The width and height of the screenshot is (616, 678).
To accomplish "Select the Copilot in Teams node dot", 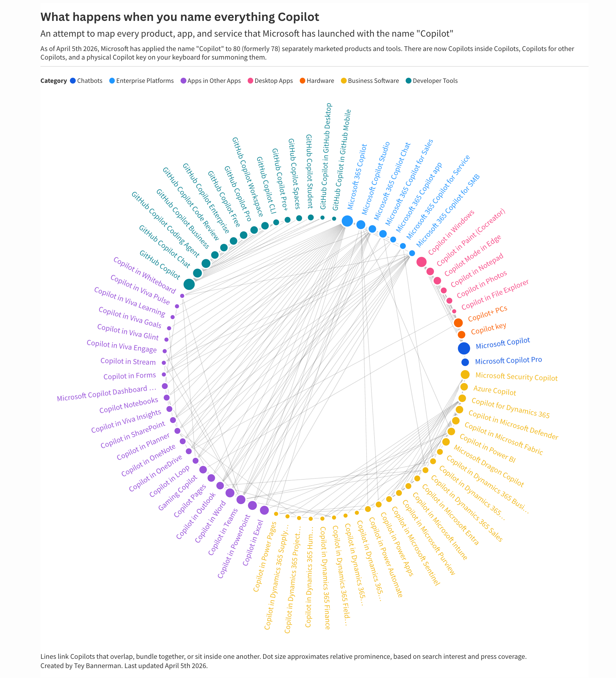I will point(241,500).
